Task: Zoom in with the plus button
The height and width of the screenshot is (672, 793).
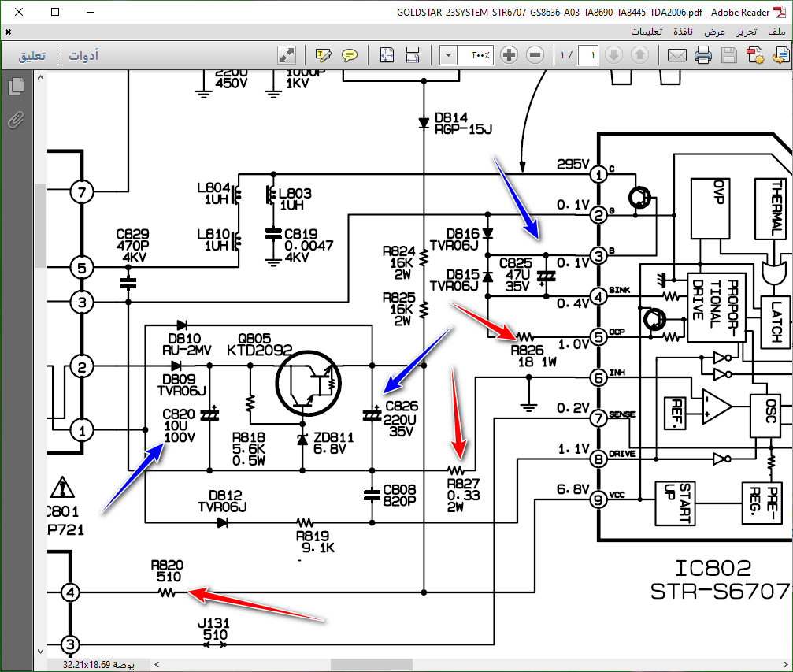Action: pyautogui.click(x=510, y=54)
